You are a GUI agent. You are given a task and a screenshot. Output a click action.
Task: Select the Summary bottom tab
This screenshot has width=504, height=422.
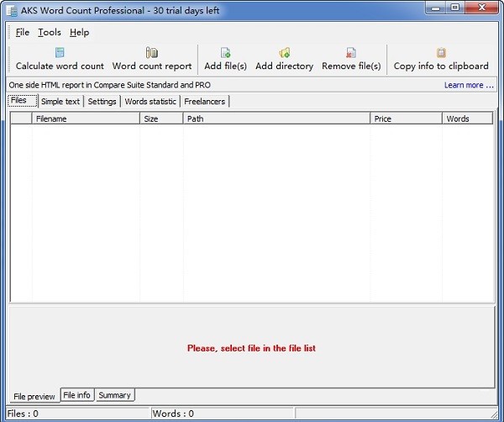115,395
